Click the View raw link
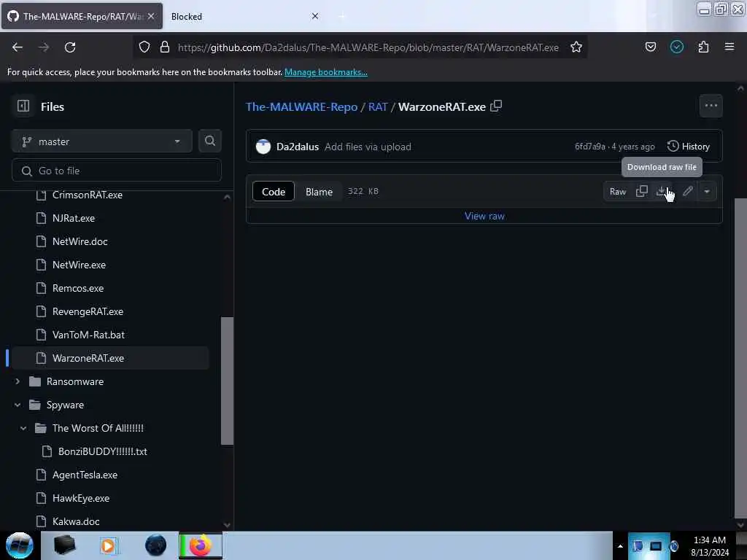This screenshot has height=560, width=747. coord(484,216)
